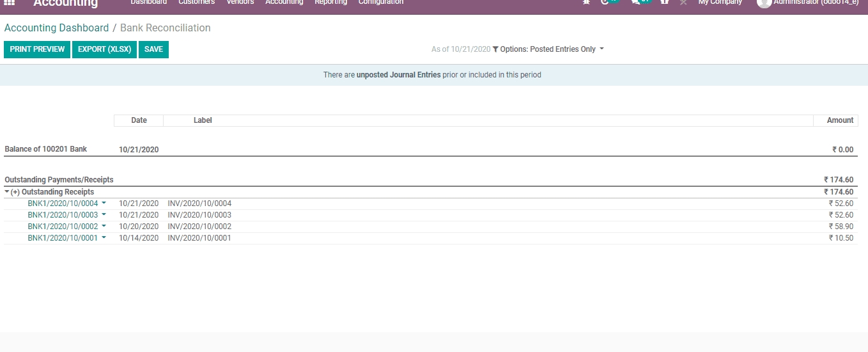Screen dimensions: 868x352
Task: Click the debug bug icon
Action: coord(586,3)
